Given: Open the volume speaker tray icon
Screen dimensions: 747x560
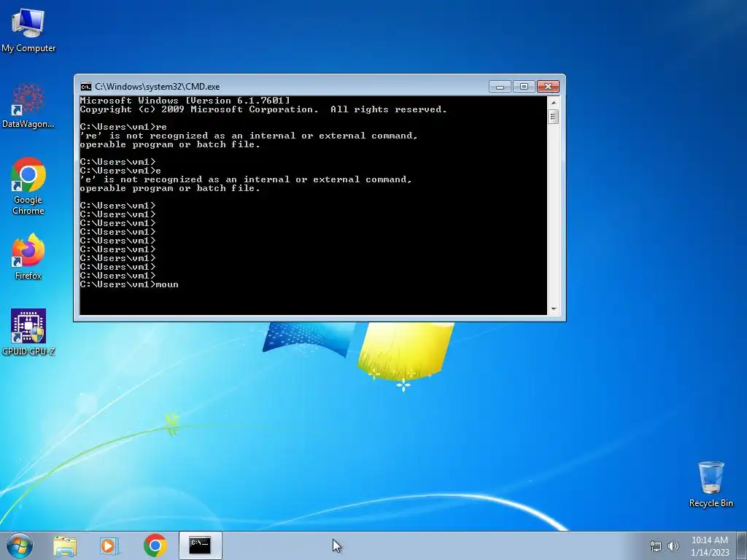Looking at the screenshot, I should click(673, 546).
